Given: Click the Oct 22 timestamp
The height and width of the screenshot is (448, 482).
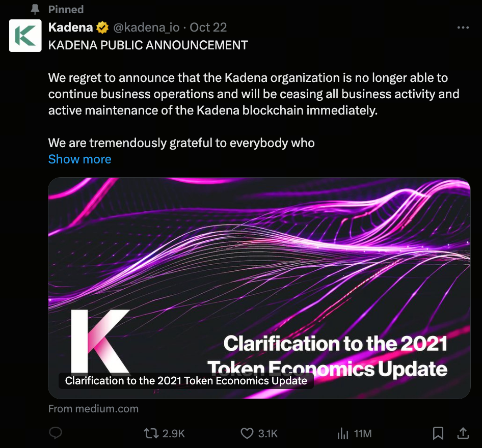Looking at the screenshot, I should pos(208,27).
